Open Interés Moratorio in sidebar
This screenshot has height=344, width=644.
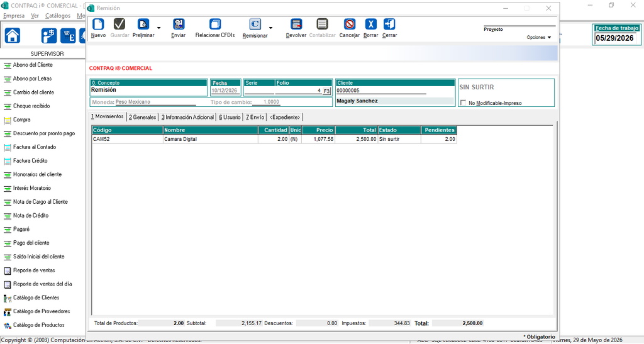coord(31,188)
